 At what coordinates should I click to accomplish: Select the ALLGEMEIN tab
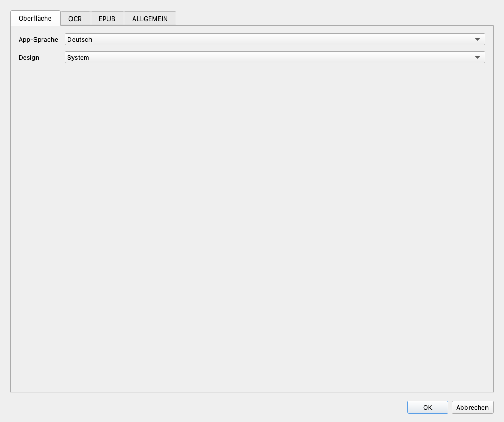click(x=150, y=19)
